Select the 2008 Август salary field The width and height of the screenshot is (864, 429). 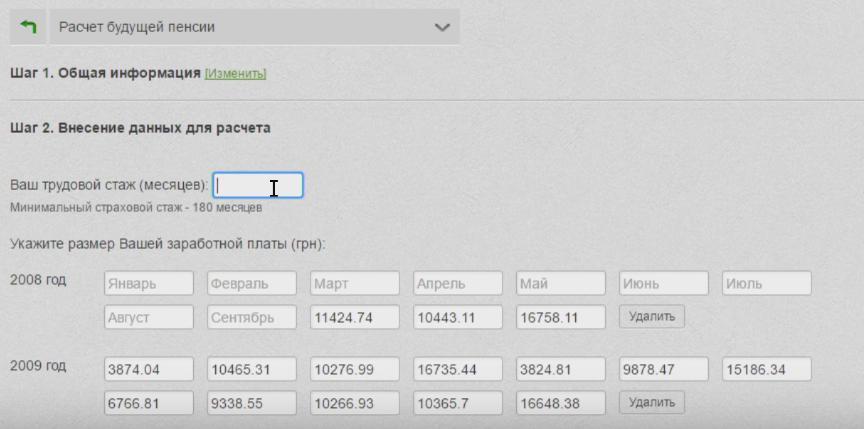coord(149,317)
